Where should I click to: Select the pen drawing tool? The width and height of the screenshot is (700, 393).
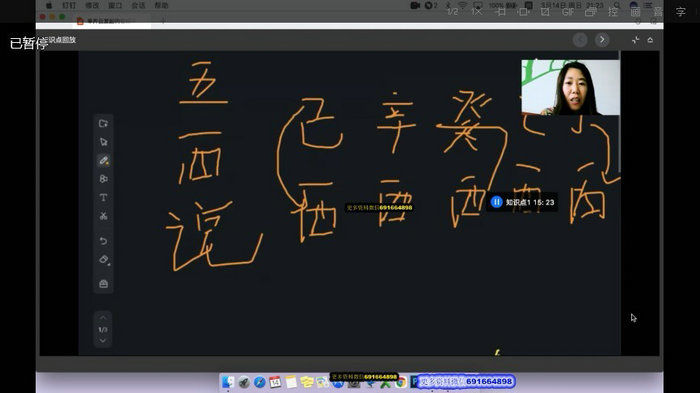[104, 160]
